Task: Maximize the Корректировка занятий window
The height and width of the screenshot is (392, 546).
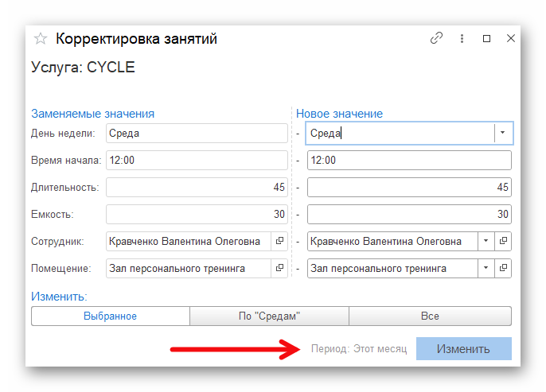Action: coord(486,38)
